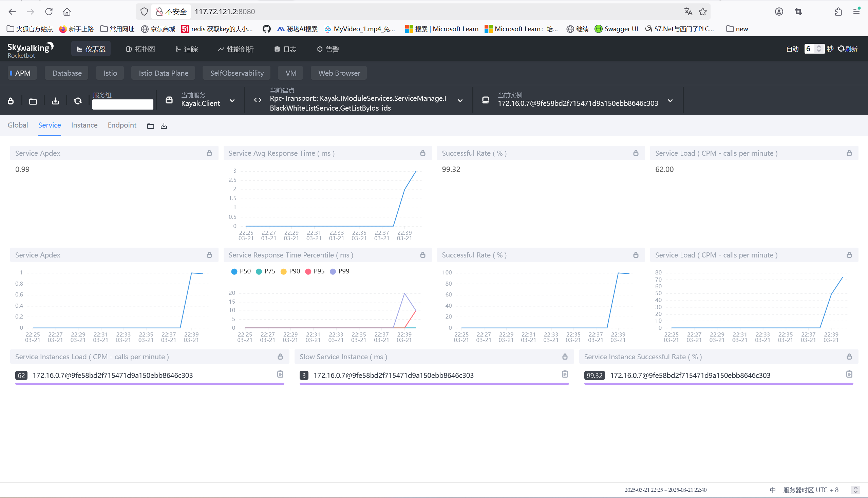The image size is (868, 498).
Task: Click the 服务组 service group input field
Action: click(122, 104)
